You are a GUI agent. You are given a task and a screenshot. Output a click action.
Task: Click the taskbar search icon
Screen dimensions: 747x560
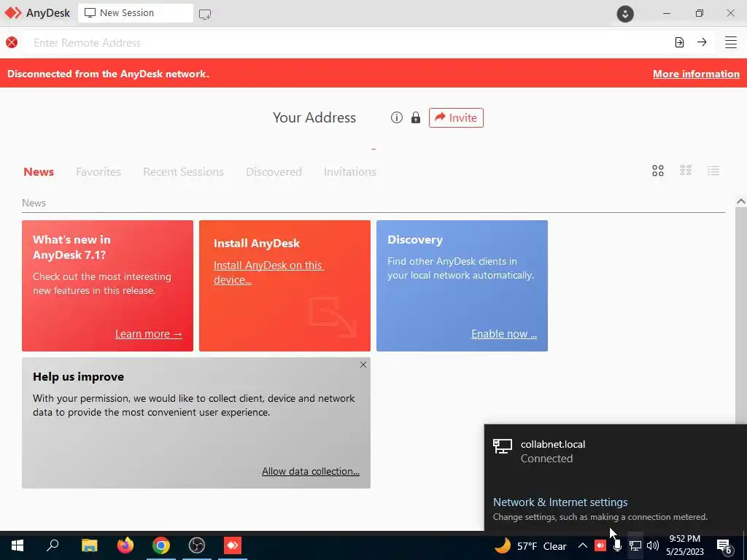tap(53, 545)
